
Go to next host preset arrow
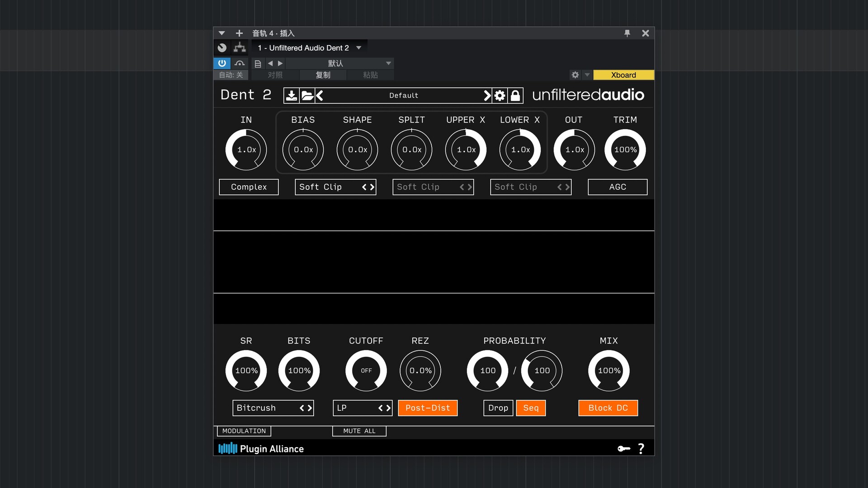coord(280,63)
